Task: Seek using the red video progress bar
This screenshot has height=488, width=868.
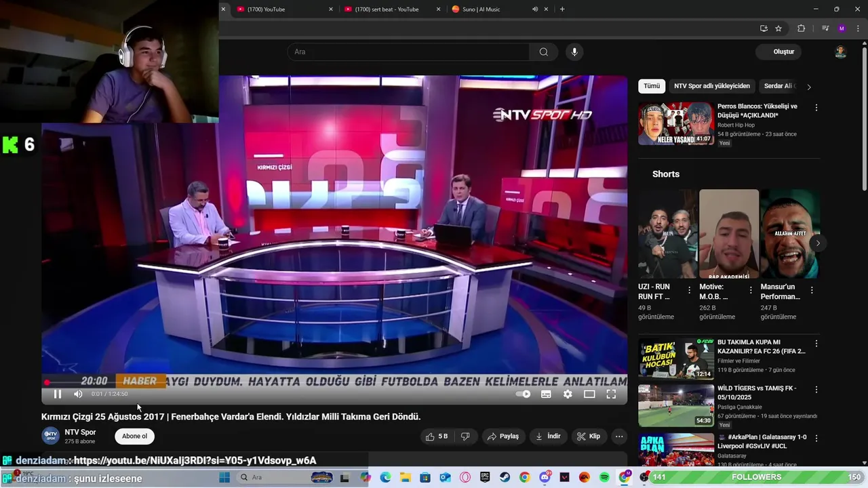Action: (x=334, y=383)
